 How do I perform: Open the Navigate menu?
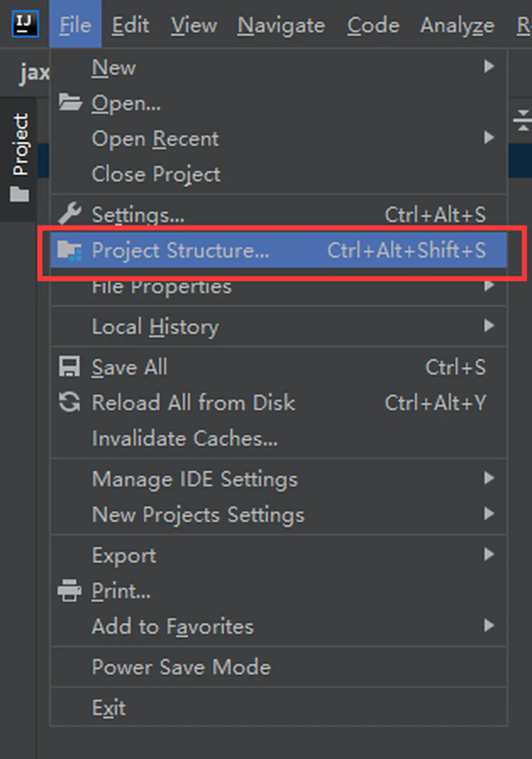click(x=281, y=26)
